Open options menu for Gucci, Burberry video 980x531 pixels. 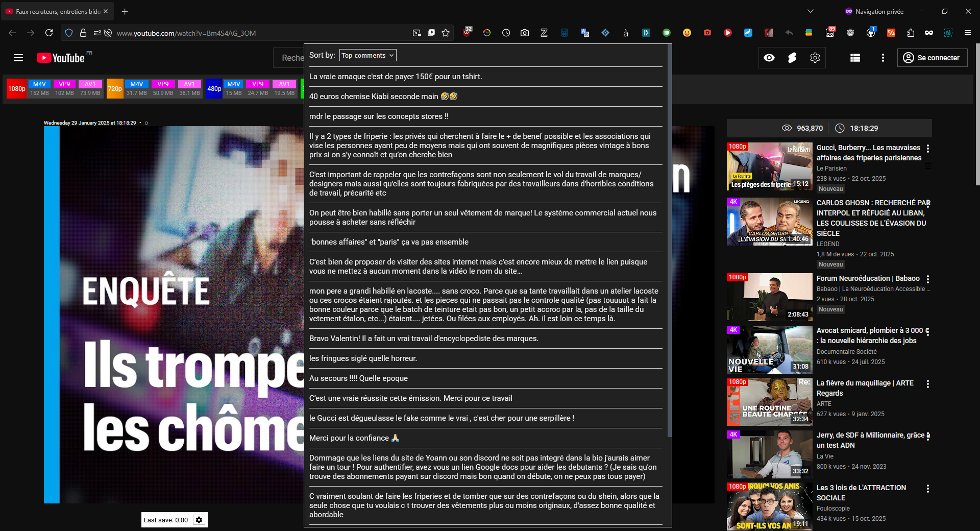point(927,149)
